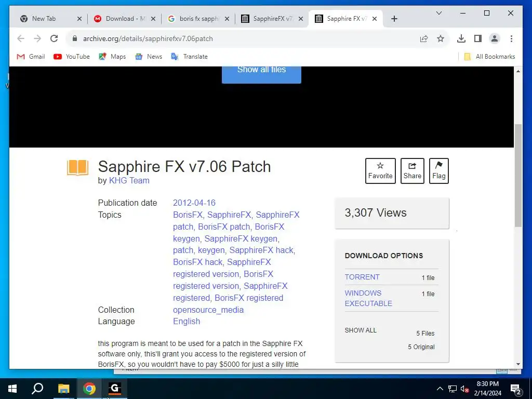Click the 2012-04-16 publication date link
532x399 pixels.
(194, 203)
